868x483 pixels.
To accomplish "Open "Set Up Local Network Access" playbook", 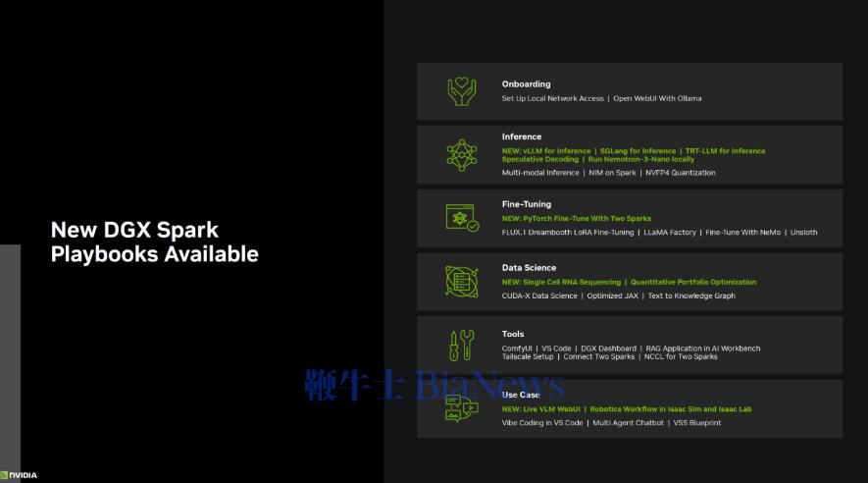I will [552, 98].
